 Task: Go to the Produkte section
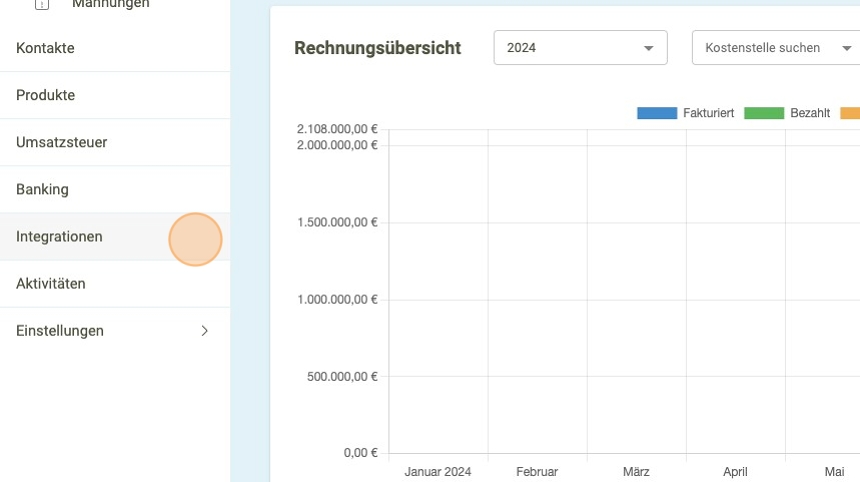(115, 95)
